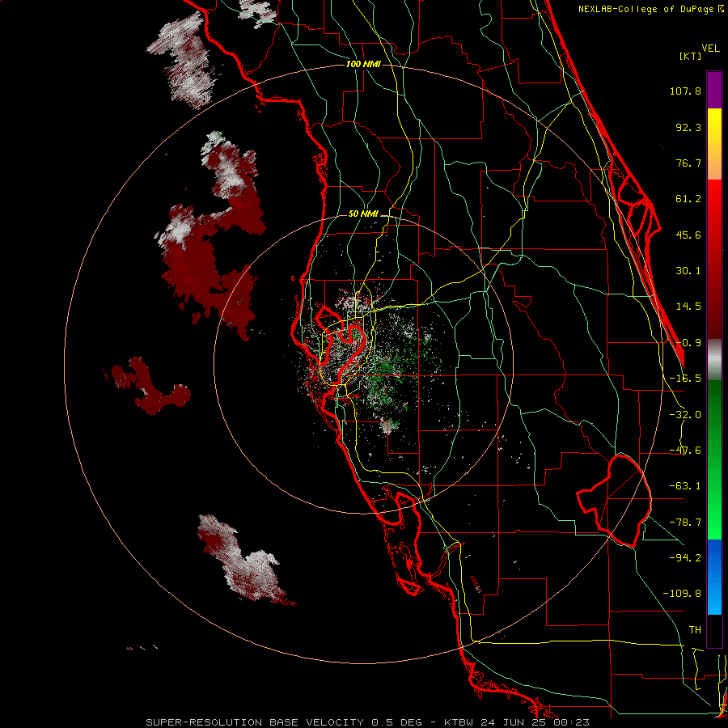
Task: Click the purple segment atop the color bar
Action: [714, 90]
